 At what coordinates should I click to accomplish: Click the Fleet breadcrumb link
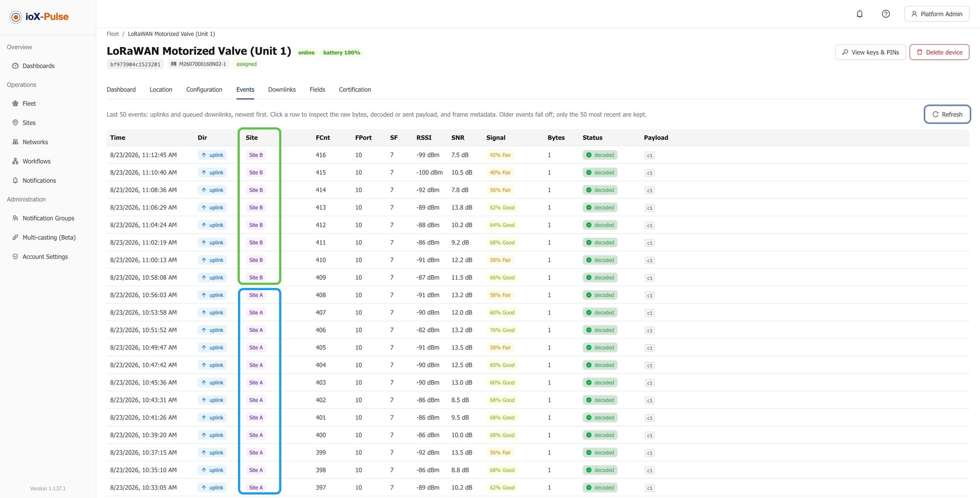tap(113, 34)
